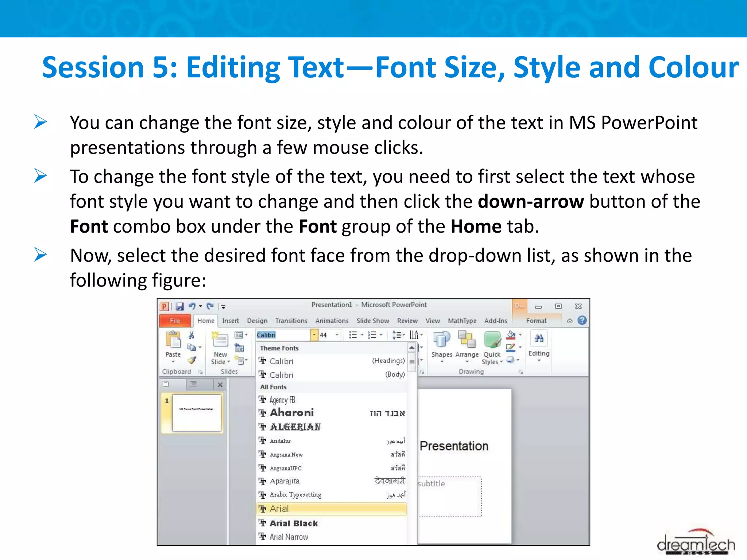Image resolution: width=747 pixels, height=560 pixels.
Task: Open the Transitions ribbon tab
Action: tap(291, 321)
